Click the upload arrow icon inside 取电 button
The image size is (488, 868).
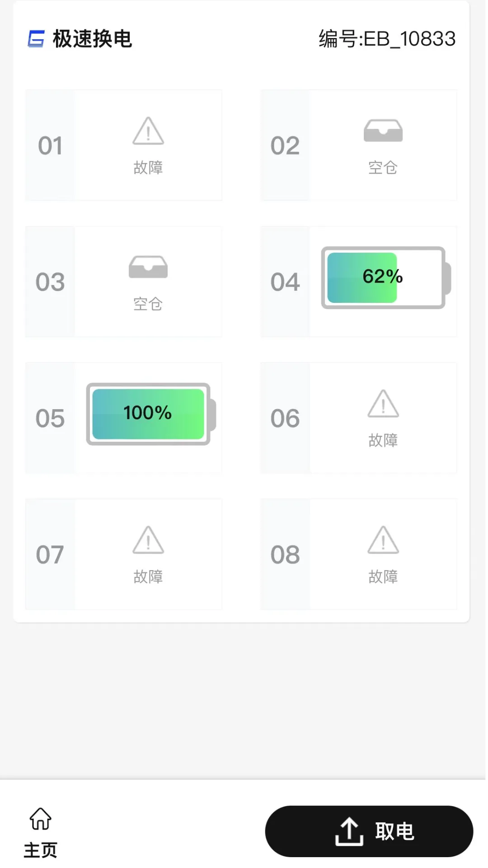coord(348,832)
